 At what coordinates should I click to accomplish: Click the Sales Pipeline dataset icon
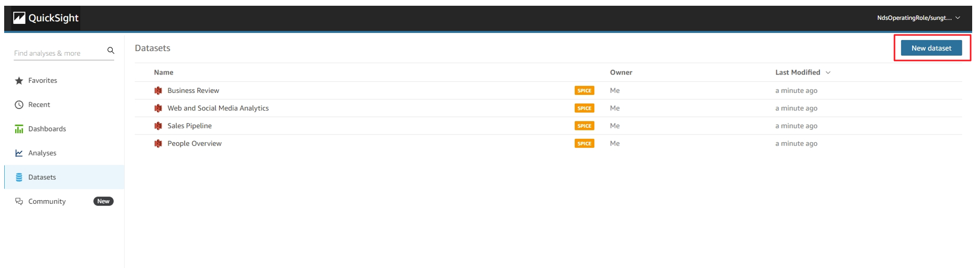coord(158,126)
